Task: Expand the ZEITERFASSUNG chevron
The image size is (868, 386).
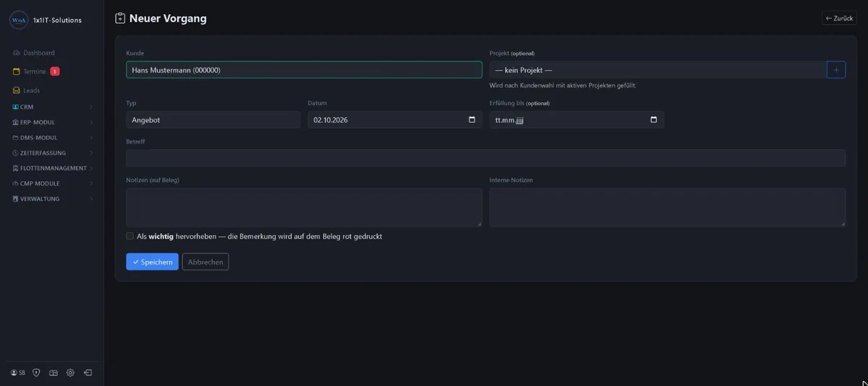Action: pos(91,153)
